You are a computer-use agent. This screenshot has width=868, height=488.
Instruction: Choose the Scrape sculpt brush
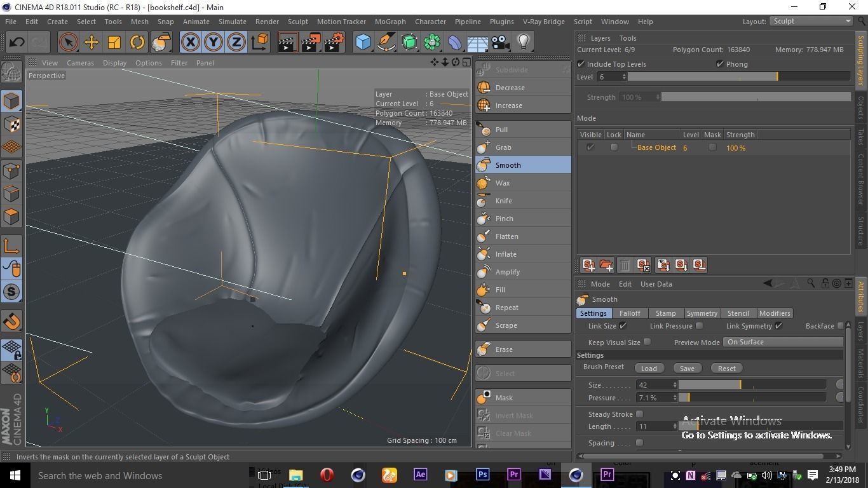point(523,325)
